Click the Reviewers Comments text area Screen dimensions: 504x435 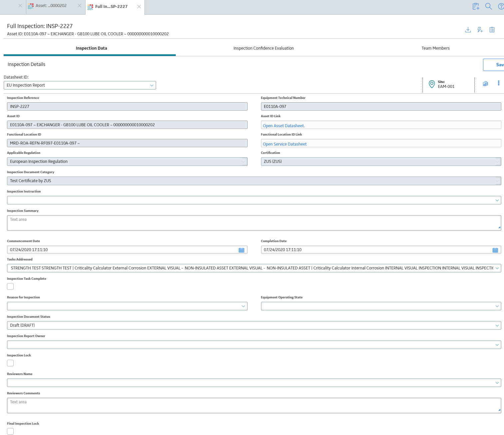coord(254,406)
